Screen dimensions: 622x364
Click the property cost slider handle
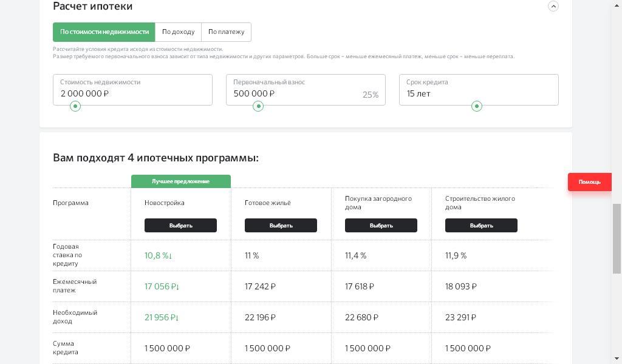click(x=75, y=106)
